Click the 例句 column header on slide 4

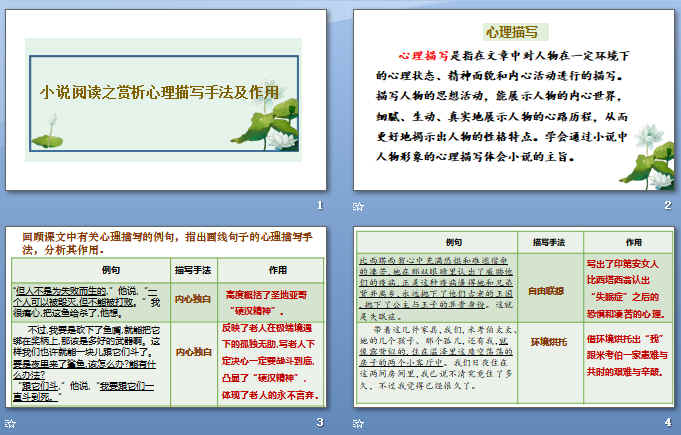click(x=453, y=242)
